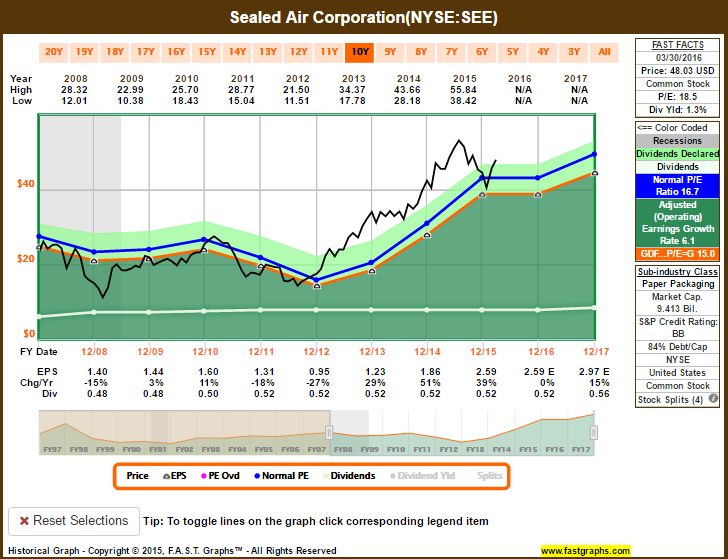Switch to the 13Y range
This screenshot has height=559, width=728.
pos(268,52)
